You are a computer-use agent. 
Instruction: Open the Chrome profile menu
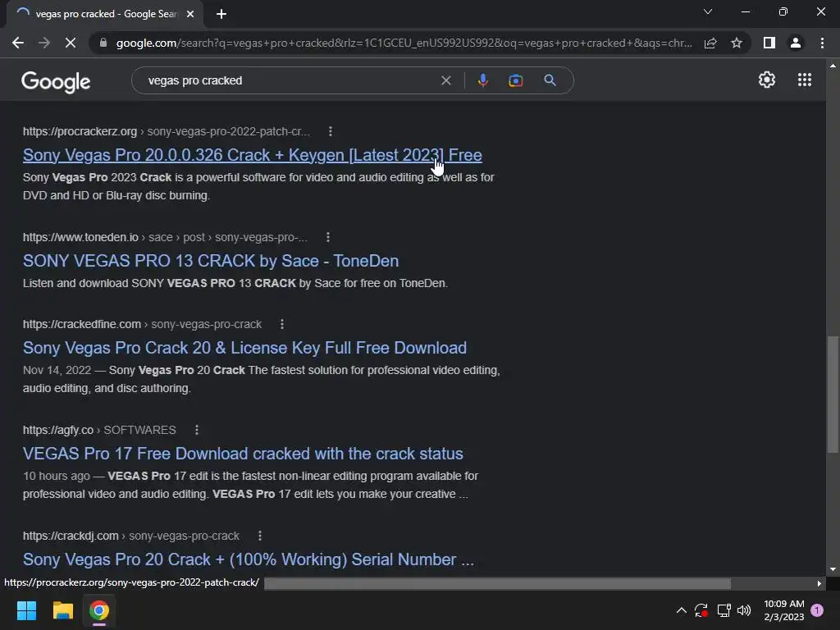(x=796, y=43)
